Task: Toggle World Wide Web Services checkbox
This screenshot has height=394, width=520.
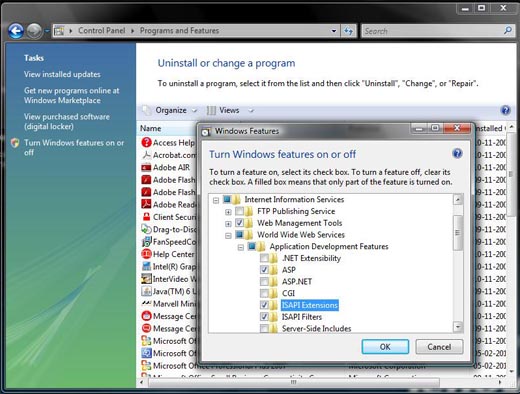Action: [239, 235]
